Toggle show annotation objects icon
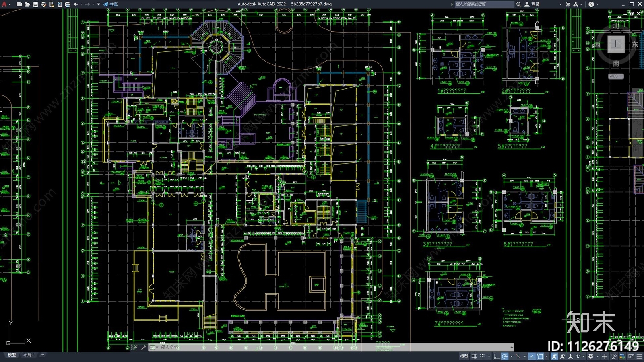This screenshot has width=644, height=362. tap(554, 356)
